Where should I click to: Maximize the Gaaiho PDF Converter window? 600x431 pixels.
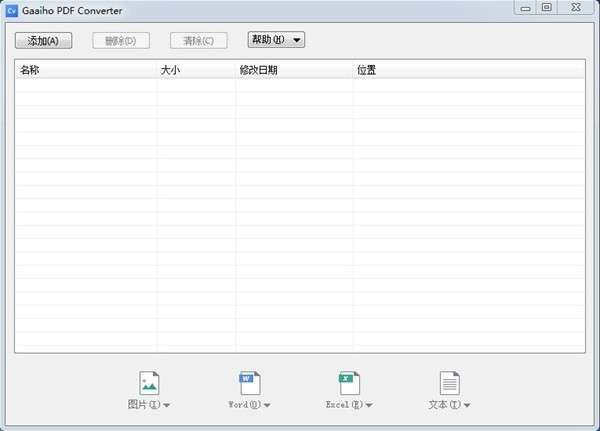547,8
